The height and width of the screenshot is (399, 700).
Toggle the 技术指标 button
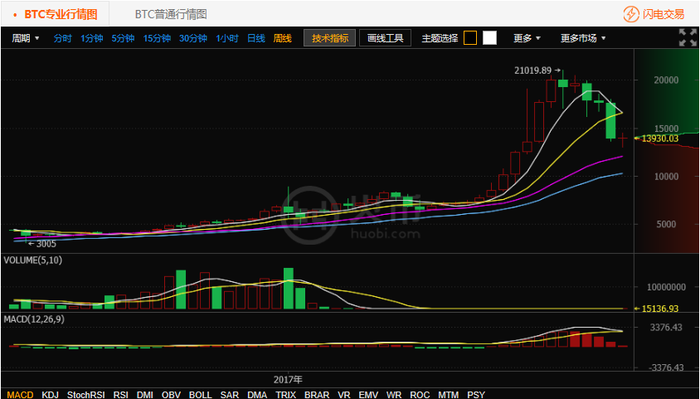tap(330, 38)
